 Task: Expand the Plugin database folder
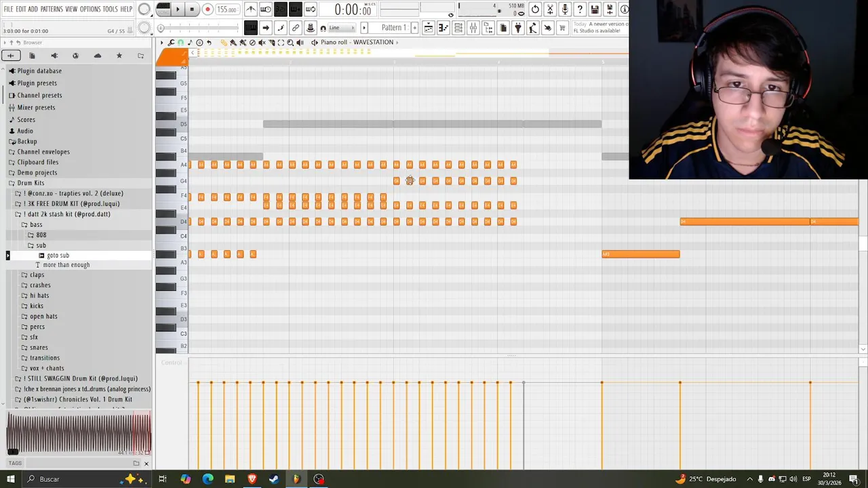(x=39, y=70)
